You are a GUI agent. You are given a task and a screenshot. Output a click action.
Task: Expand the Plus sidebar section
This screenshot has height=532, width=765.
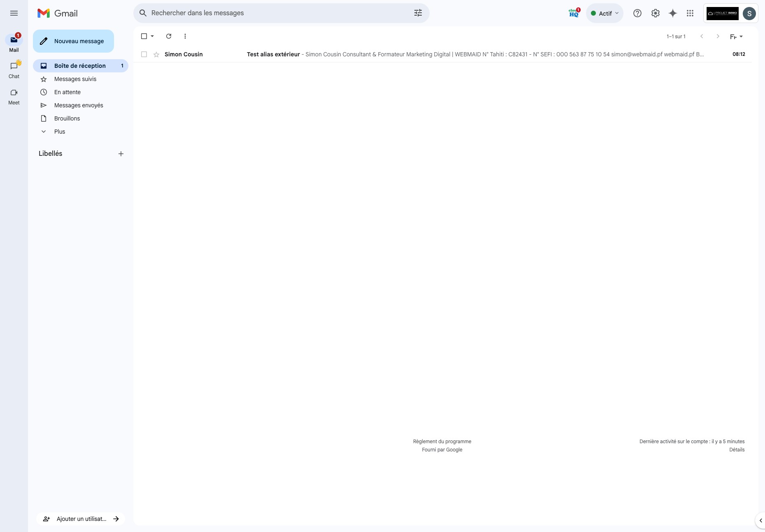pyautogui.click(x=59, y=131)
